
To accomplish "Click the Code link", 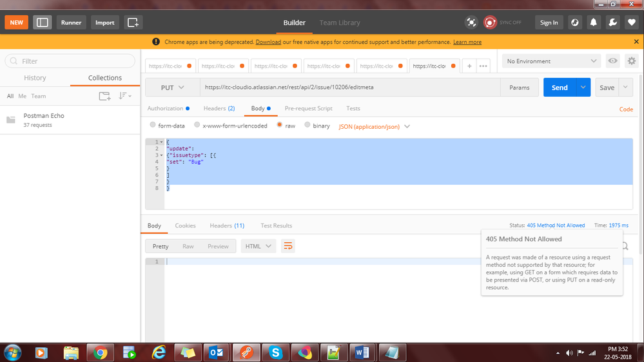I will pos(626,109).
